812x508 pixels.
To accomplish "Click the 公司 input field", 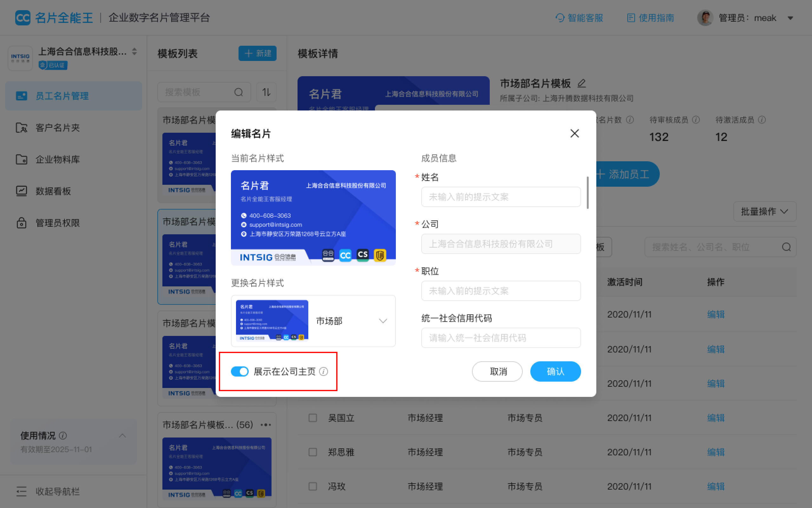I will pos(501,244).
